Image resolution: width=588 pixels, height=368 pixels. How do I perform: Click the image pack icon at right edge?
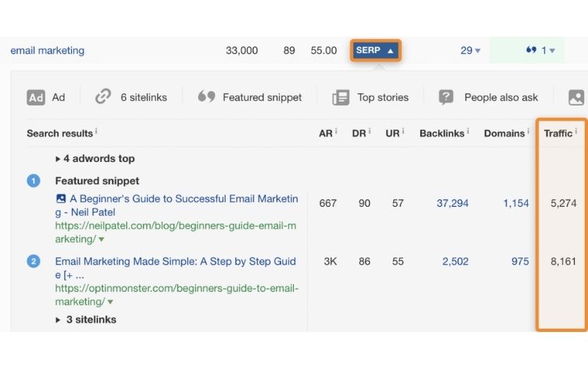(576, 98)
